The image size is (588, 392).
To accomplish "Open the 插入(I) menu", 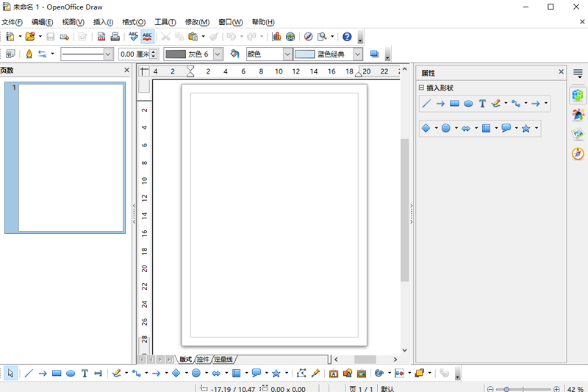I will click(103, 22).
